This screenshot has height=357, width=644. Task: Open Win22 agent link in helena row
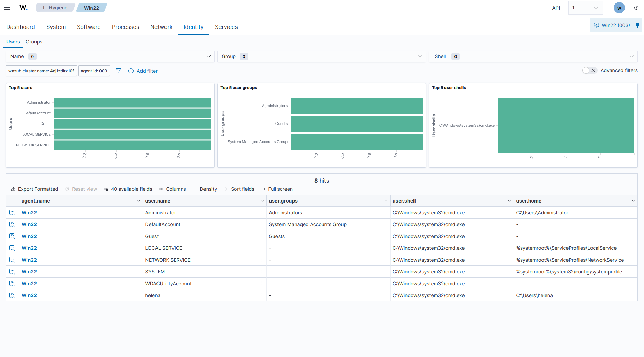point(29,295)
